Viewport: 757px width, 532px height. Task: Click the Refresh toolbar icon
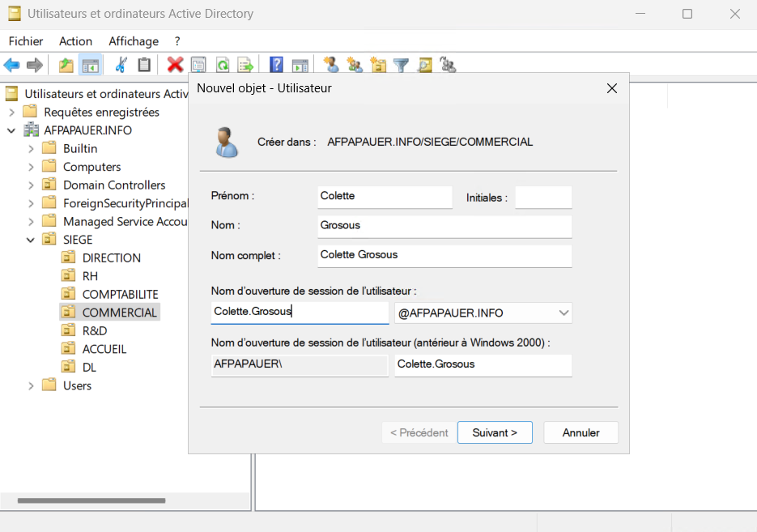pyautogui.click(x=222, y=65)
